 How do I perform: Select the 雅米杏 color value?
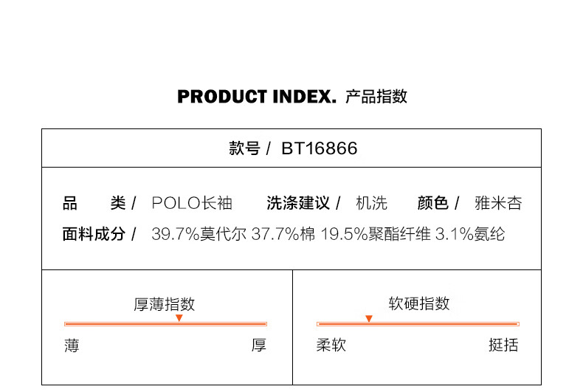click(x=498, y=204)
